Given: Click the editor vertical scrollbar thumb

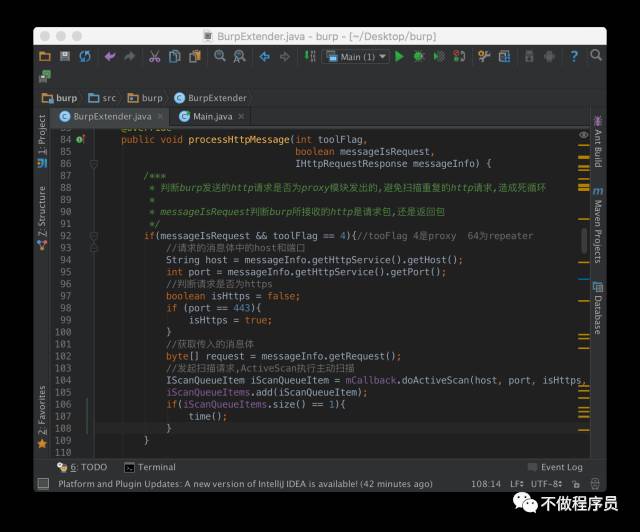Looking at the screenshot, I should coord(584,241).
